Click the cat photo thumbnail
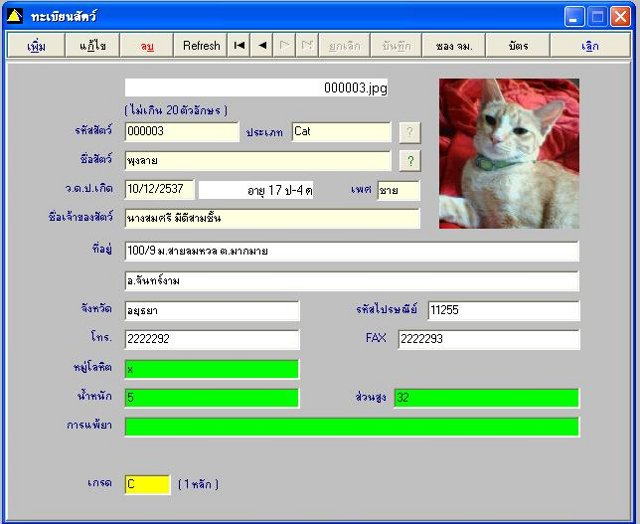Image resolution: width=640 pixels, height=524 pixels. point(509,153)
